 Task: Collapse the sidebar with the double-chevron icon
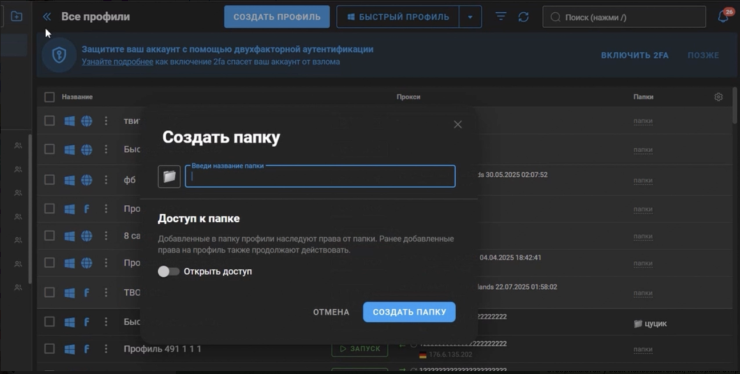click(47, 17)
